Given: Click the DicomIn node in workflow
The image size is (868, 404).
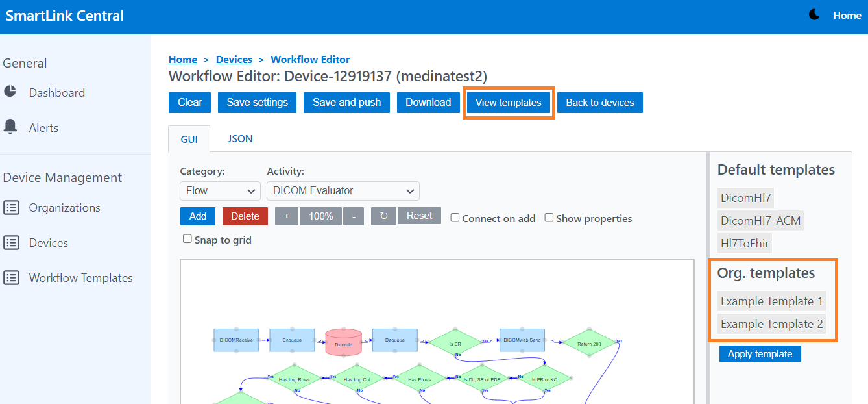Looking at the screenshot, I should tap(343, 344).
